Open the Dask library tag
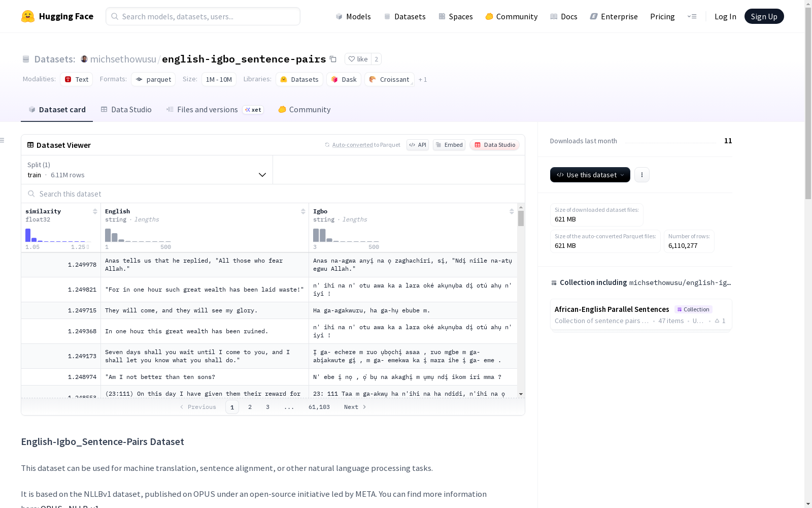The image size is (812, 508). (344, 79)
